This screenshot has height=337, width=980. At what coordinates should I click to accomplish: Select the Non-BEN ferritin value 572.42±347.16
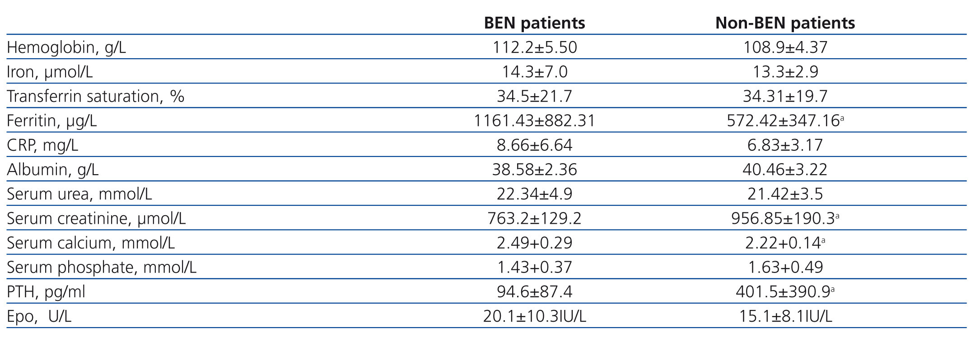783,120
